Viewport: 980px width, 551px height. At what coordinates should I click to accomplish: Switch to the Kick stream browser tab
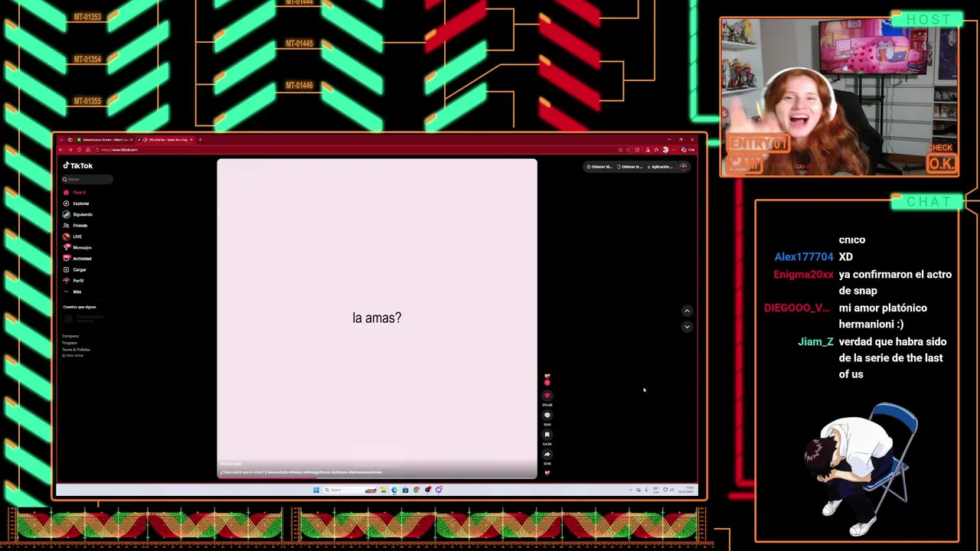[103, 140]
